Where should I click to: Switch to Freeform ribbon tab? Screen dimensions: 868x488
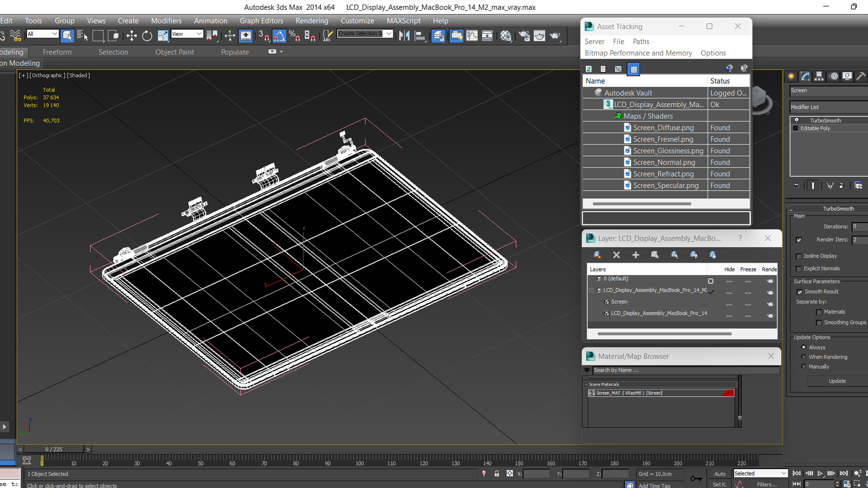57,52
